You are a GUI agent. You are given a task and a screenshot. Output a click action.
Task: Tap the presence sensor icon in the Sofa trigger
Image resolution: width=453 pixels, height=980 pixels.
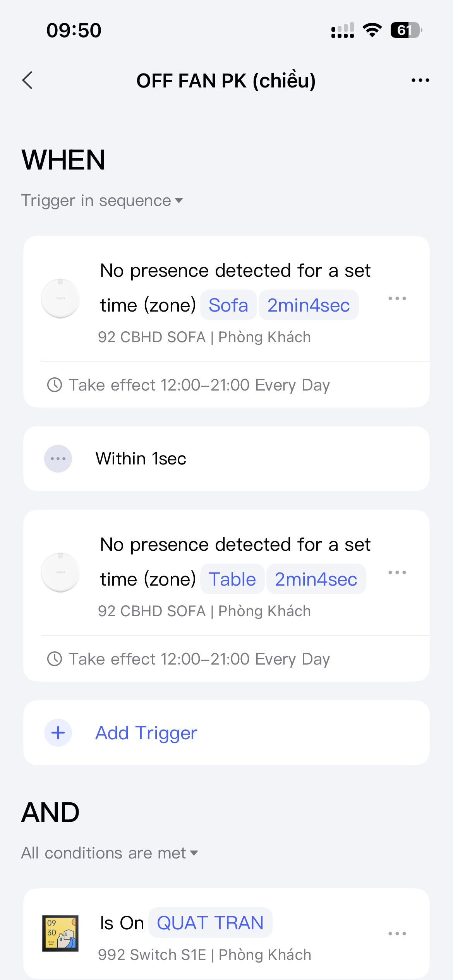[60, 298]
